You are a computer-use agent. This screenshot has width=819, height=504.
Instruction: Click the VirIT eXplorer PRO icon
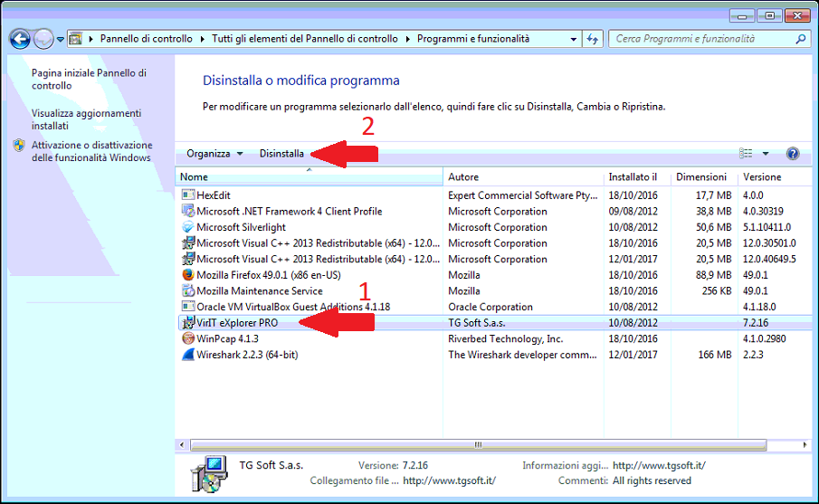[x=188, y=323]
